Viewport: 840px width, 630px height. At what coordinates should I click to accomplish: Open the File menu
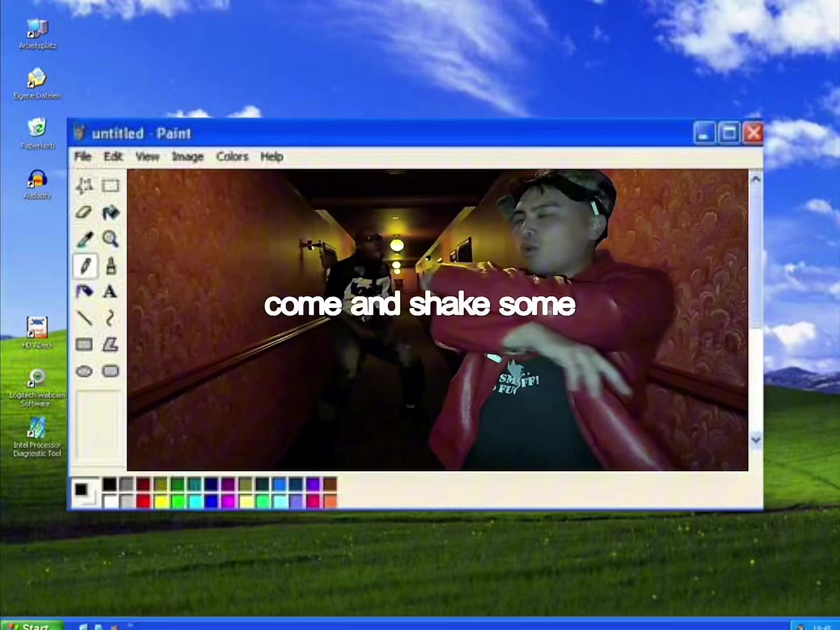click(x=83, y=156)
